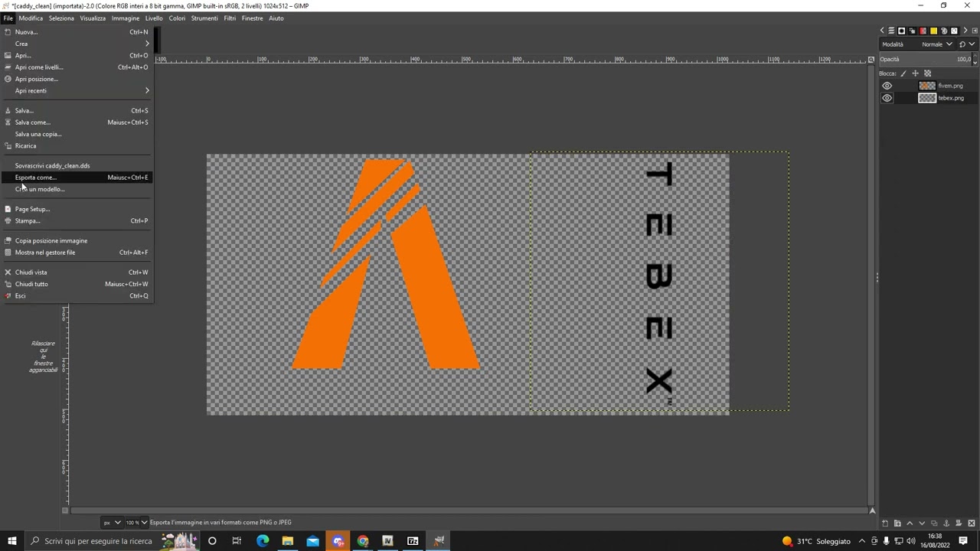Open the Patterns dock tab
The image size is (980, 551).
pyautogui.click(x=912, y=31)
